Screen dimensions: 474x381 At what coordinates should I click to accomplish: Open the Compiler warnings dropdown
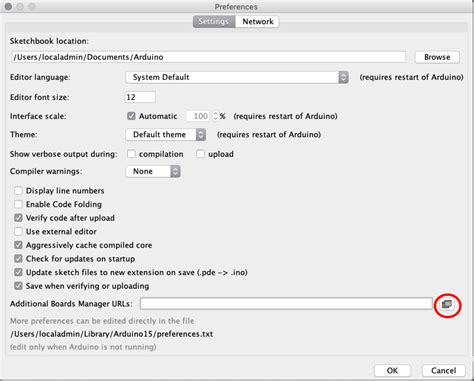click(153, 171)
